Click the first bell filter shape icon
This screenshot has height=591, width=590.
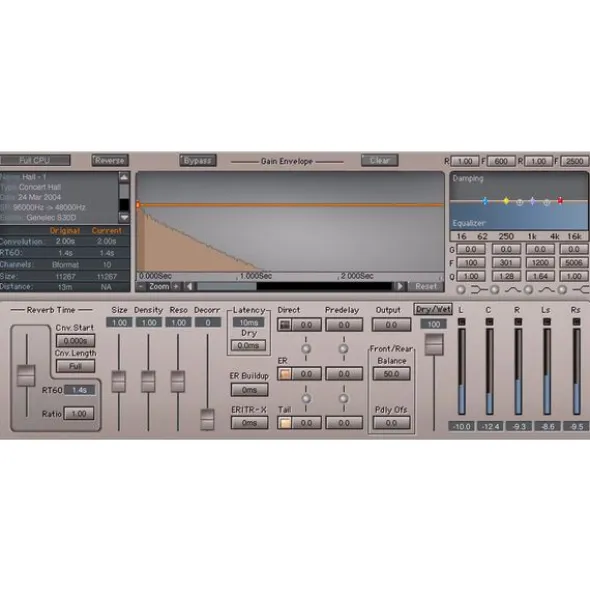tap(513, 290)
